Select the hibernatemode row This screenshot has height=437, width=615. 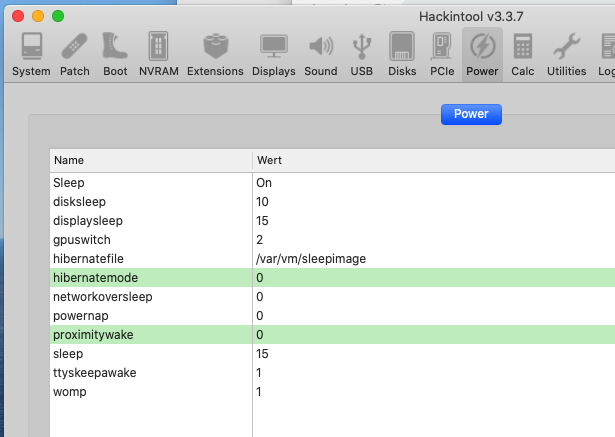point(95,278)
